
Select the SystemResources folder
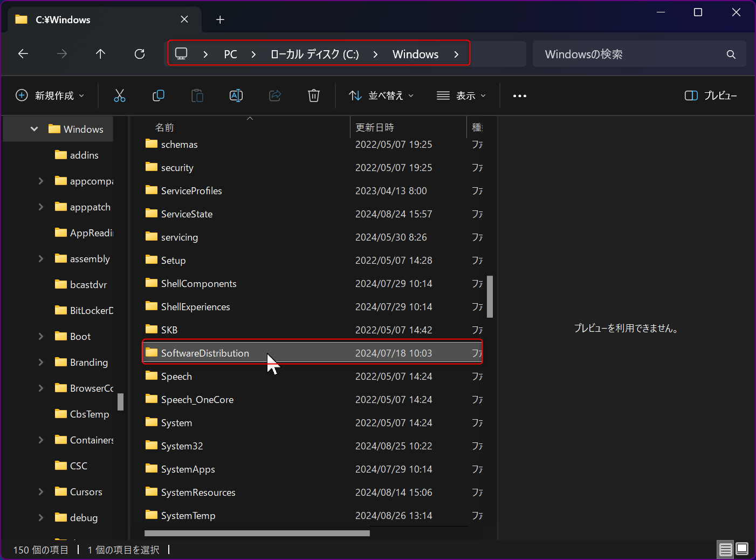[x=313, y=493]
